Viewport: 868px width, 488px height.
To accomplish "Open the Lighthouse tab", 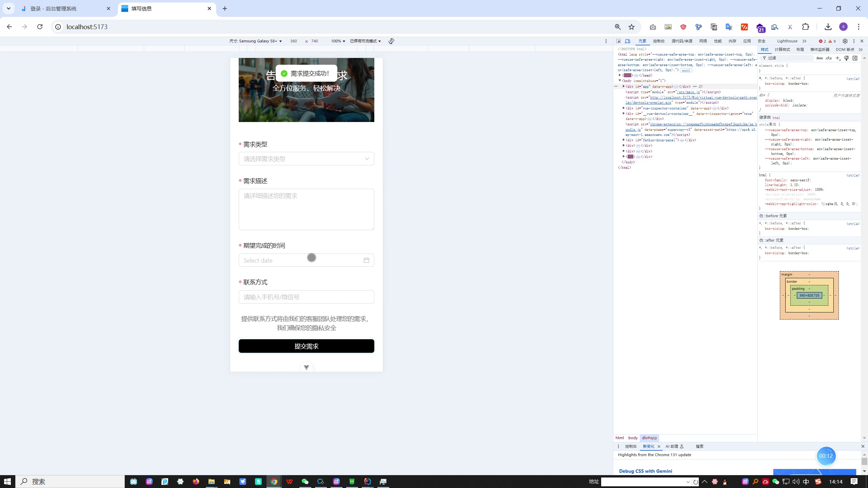I will [787, 41].
